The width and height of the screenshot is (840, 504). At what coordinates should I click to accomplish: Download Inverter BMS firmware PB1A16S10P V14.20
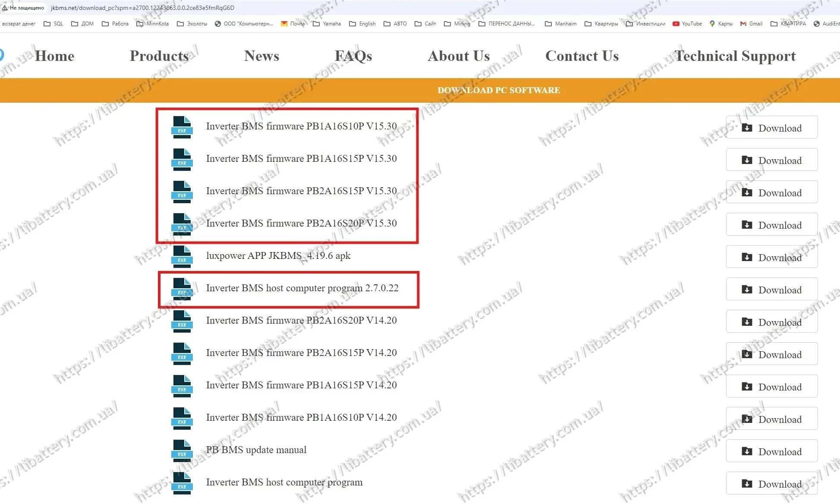[x=772, y=419]
